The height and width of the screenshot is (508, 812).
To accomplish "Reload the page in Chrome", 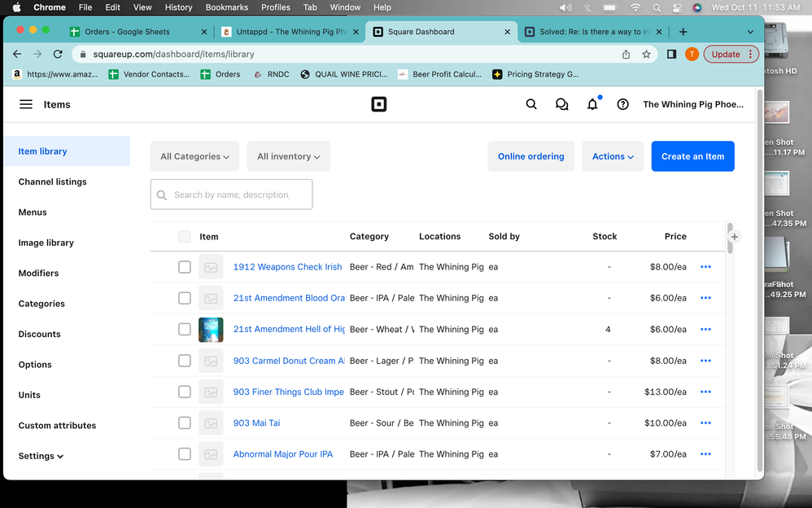I will 58,55.
